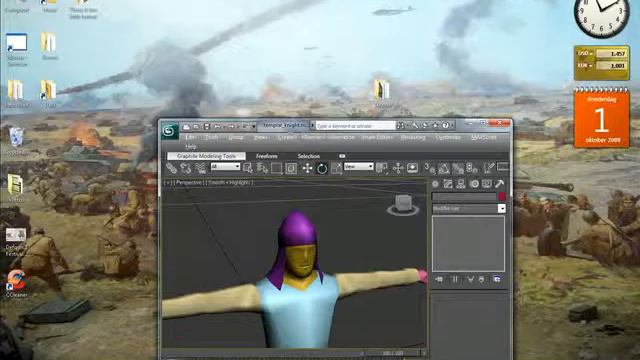Click the red object color swatch
The height and width of the screenshot is (360, 640).
[x=502, y=196]
